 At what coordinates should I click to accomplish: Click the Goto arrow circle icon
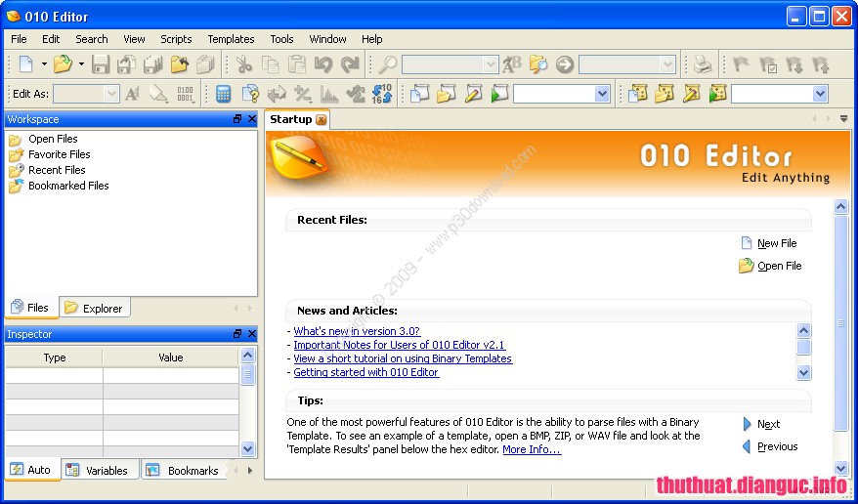(x=565, y=64)
